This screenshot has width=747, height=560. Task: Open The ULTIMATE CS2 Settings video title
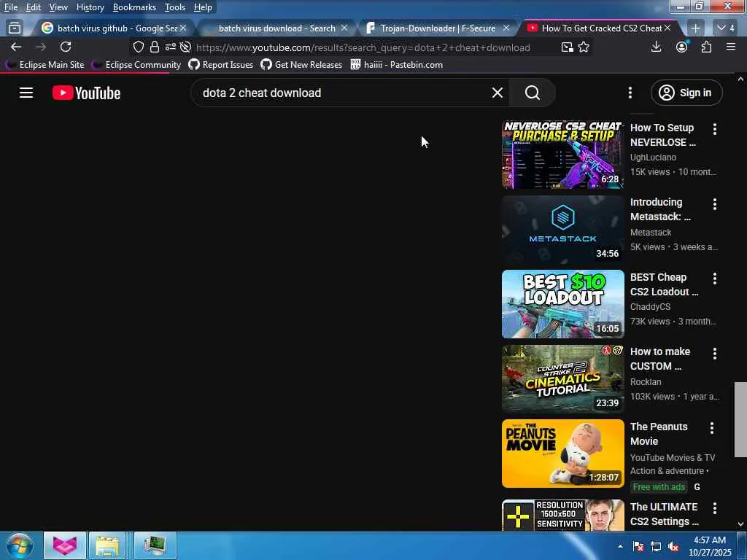click(664, 514)
